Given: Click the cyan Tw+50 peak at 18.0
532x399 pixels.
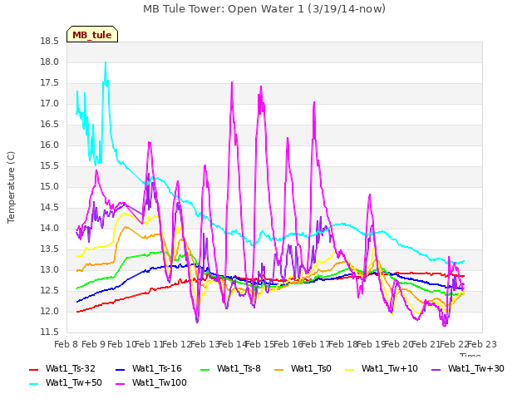Looking at the screenshot, I should [x=106, y=63].
